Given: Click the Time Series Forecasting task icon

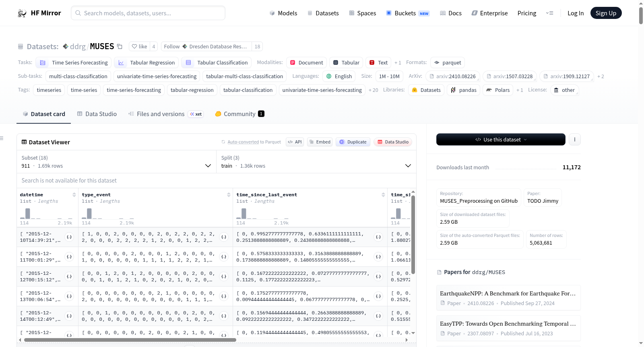Looking at the screenshot, I should 43,62.
